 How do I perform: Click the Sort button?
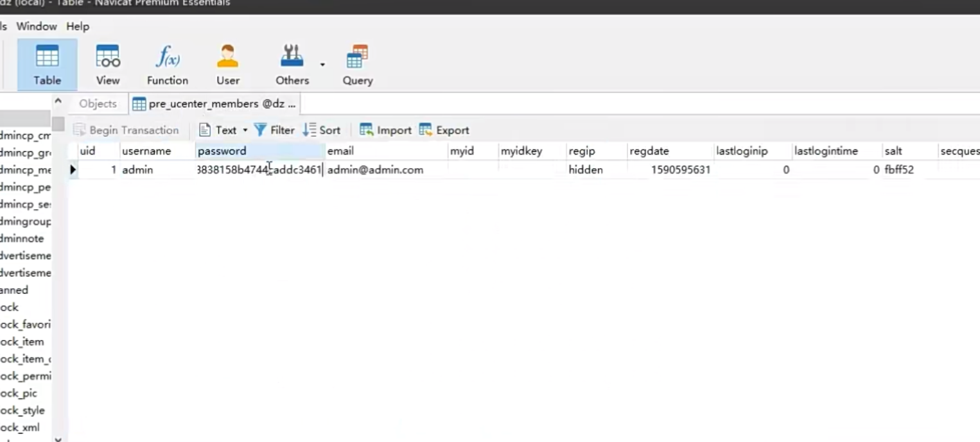pyautogui.click(x=322, y=130)
